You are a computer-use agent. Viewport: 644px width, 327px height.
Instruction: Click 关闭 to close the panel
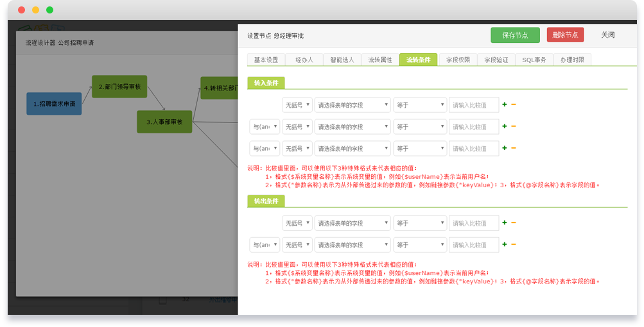click(x=607, y=35)
